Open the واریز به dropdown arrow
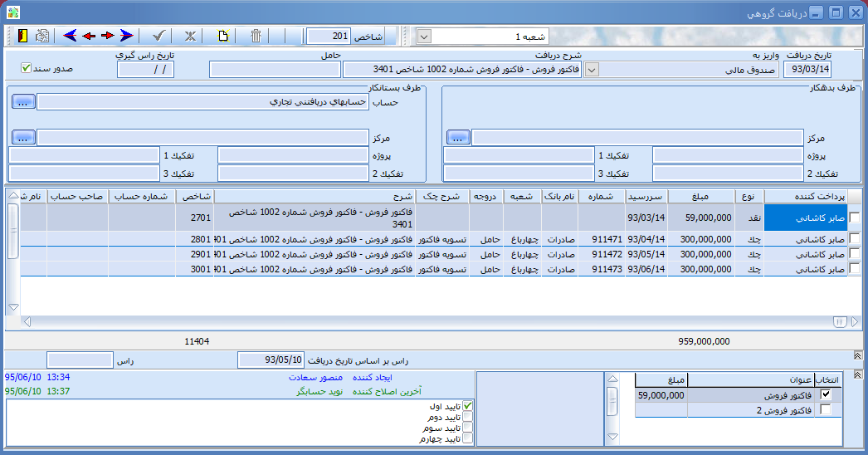868x455 pixels. pyautogui.click(x=592, y=70)
